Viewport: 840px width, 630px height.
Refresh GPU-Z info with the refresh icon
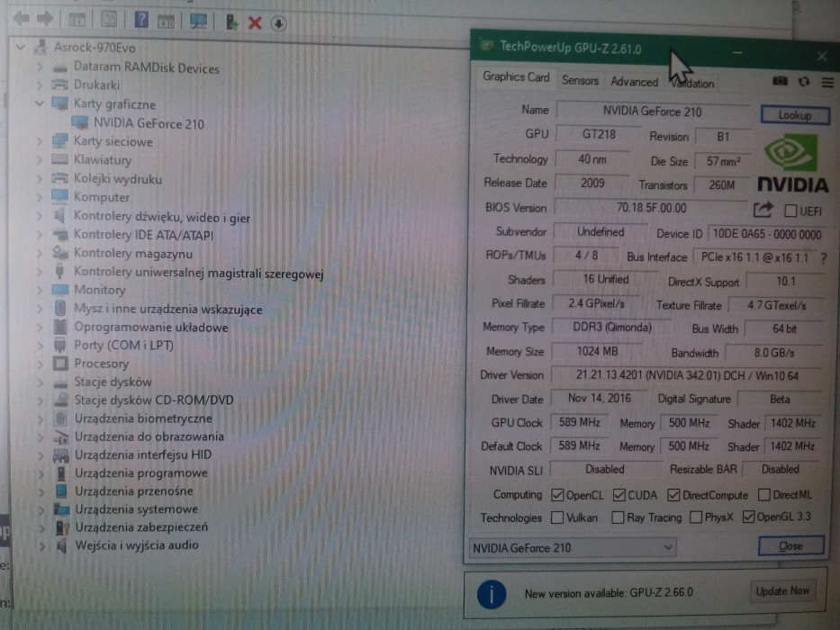click(804, 81)
